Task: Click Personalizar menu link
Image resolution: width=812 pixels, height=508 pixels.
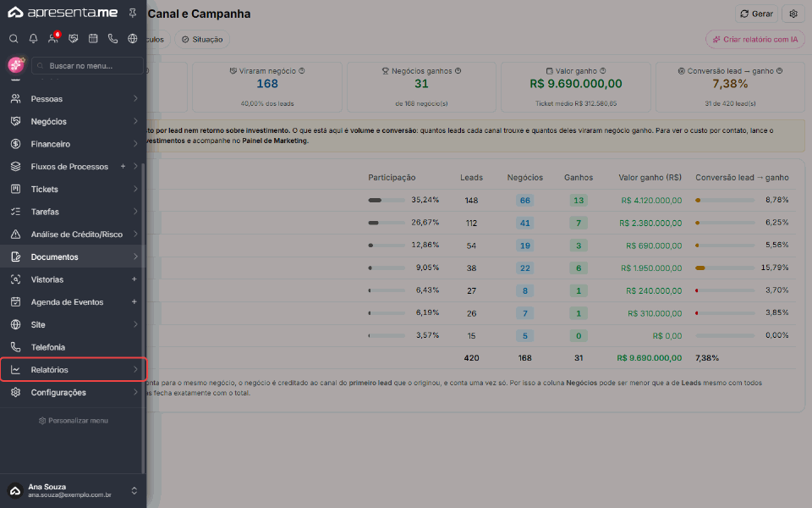Action: (x=73, y=421)
